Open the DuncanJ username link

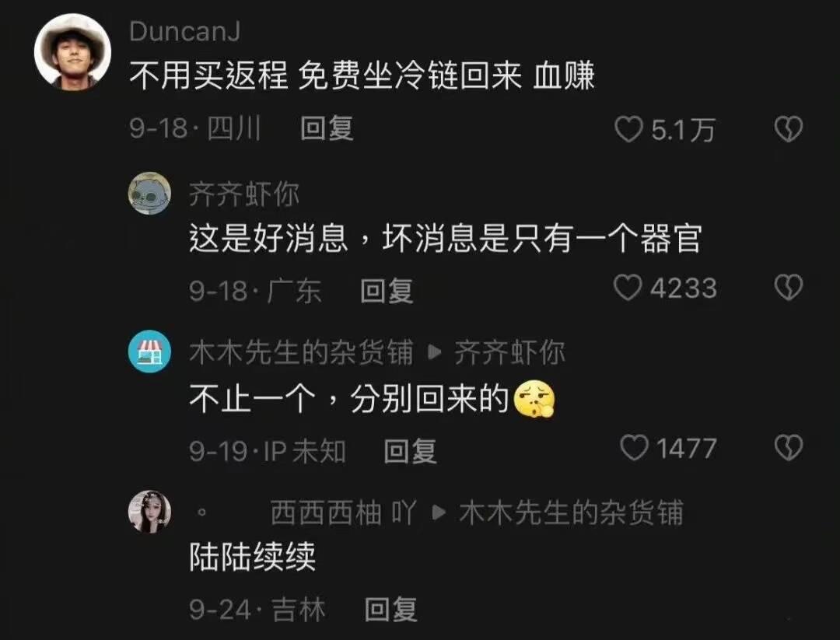click(184, 32)
